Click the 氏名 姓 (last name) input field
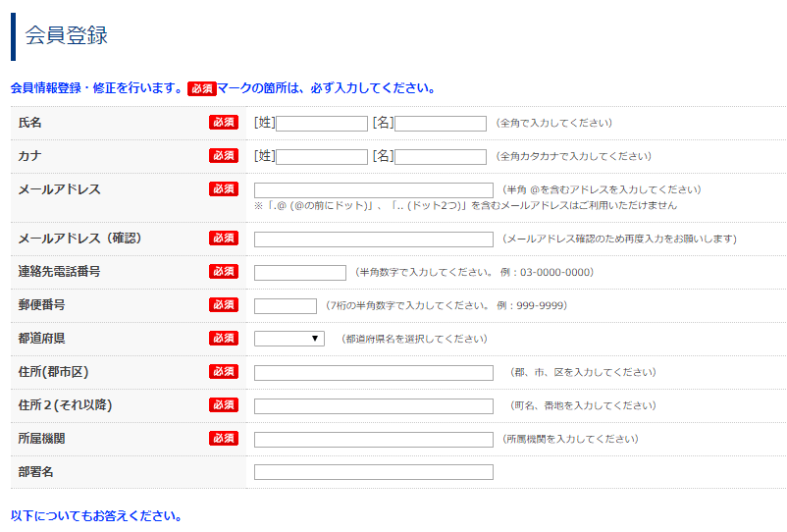Image resolution: width=787 pixels, height=532 pixels. click(x=322, y=124)
